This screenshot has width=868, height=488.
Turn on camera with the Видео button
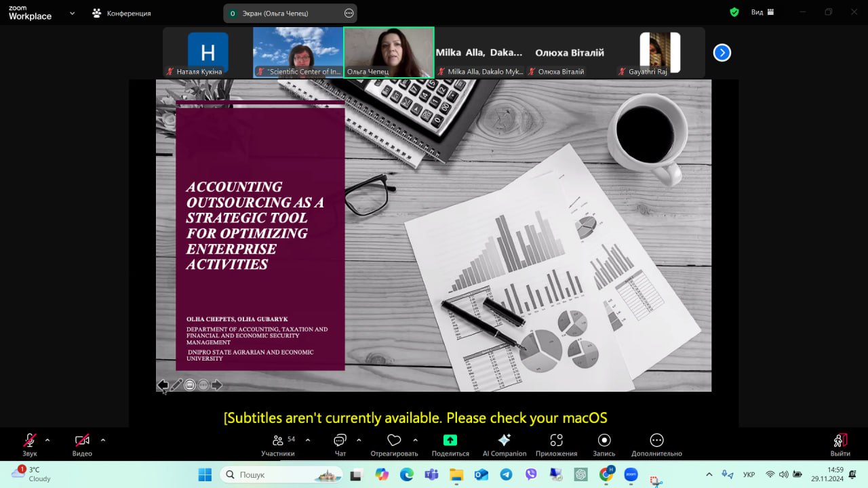[82, 445]
